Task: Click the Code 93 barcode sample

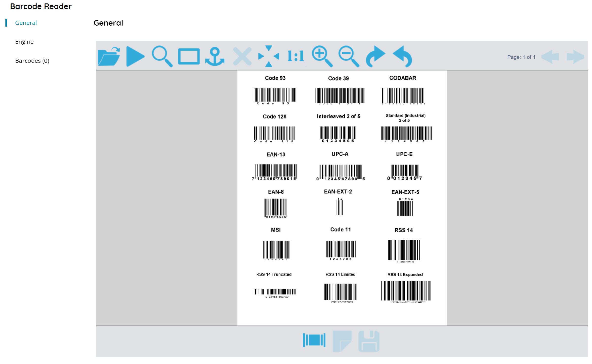Action: [x=275, y=96]
